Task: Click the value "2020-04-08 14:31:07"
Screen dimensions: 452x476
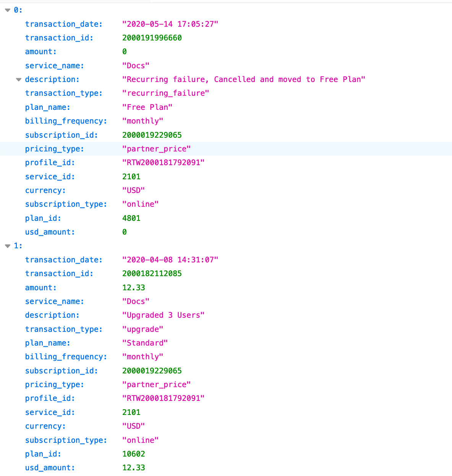Action: click(x=170, y=260)
